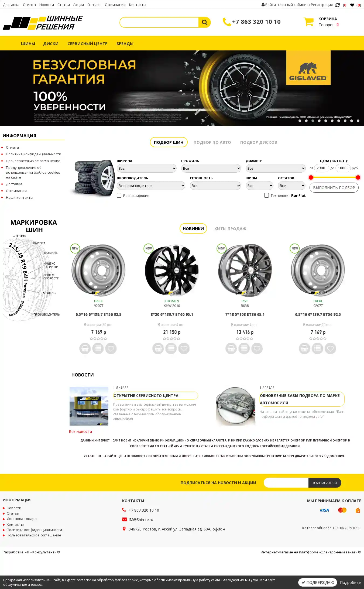
Task: Click the phone icon beside header number
Action: pos(226,22)
